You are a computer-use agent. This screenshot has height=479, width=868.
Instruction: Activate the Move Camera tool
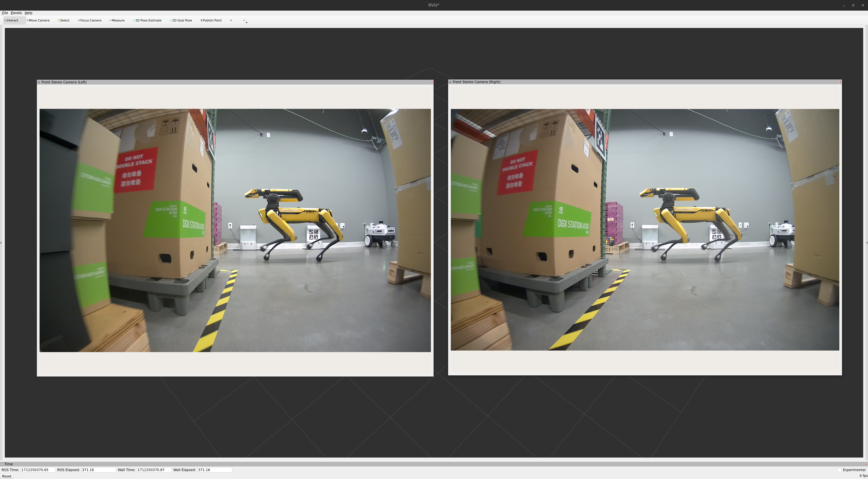pos(38,20)
